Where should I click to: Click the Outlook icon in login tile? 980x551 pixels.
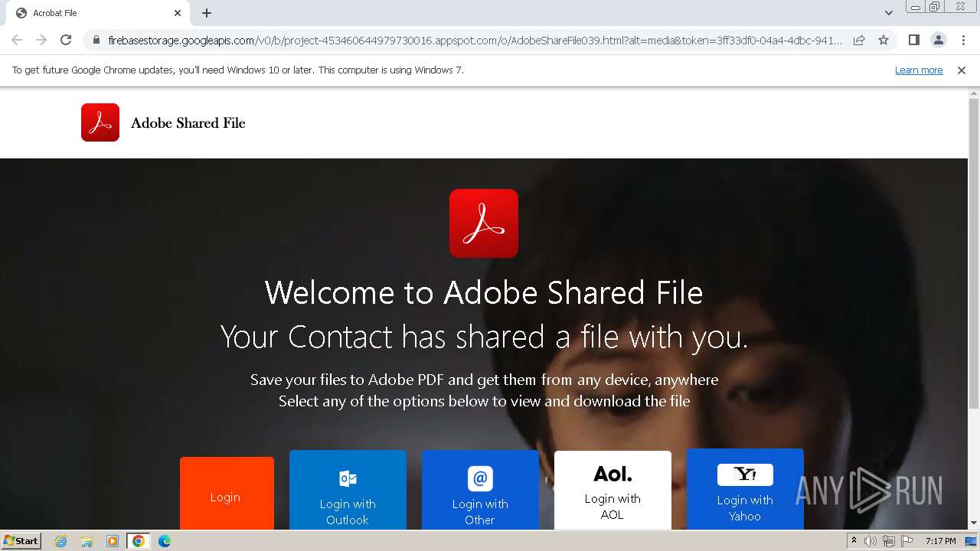[x=348, y=478]
